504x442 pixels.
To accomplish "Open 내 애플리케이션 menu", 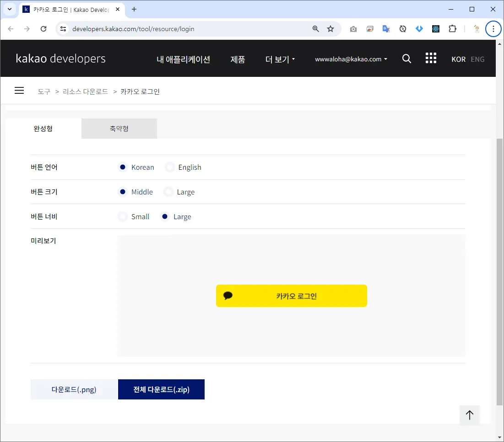I will pyautogui.click(x=183, y=59).
